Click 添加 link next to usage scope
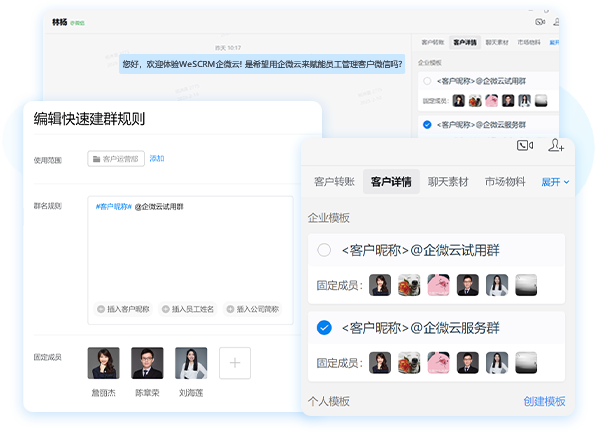This screenshot has height=432, width=596. pyautogui.click(x=157, y=158)
